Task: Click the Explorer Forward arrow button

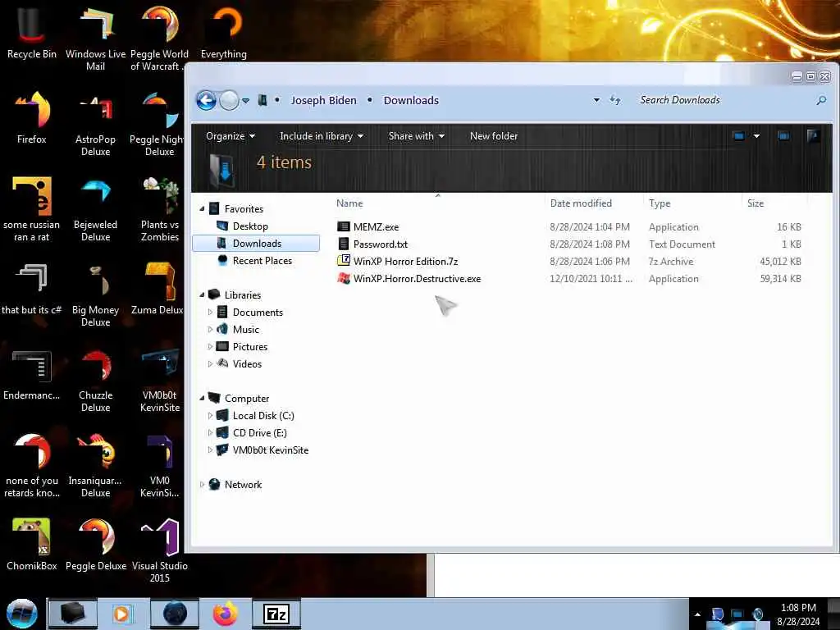Action: (229, 100)
